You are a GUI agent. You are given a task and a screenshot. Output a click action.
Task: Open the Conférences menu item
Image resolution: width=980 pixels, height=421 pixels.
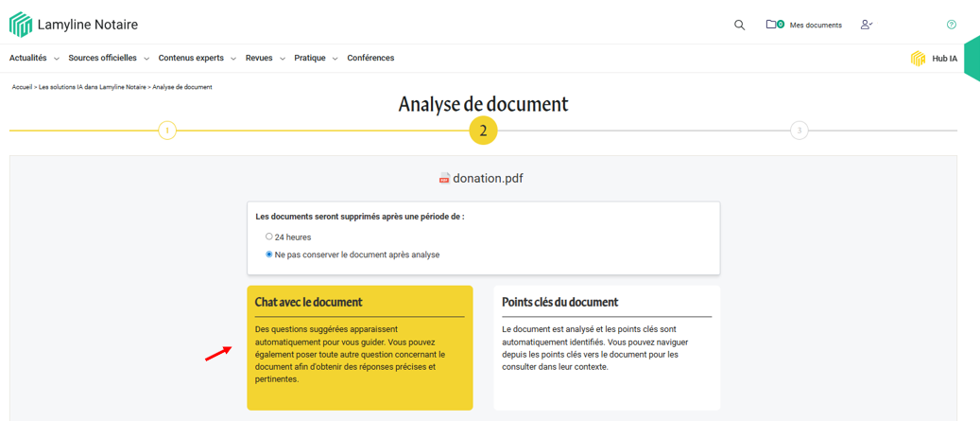click(370, 58)
